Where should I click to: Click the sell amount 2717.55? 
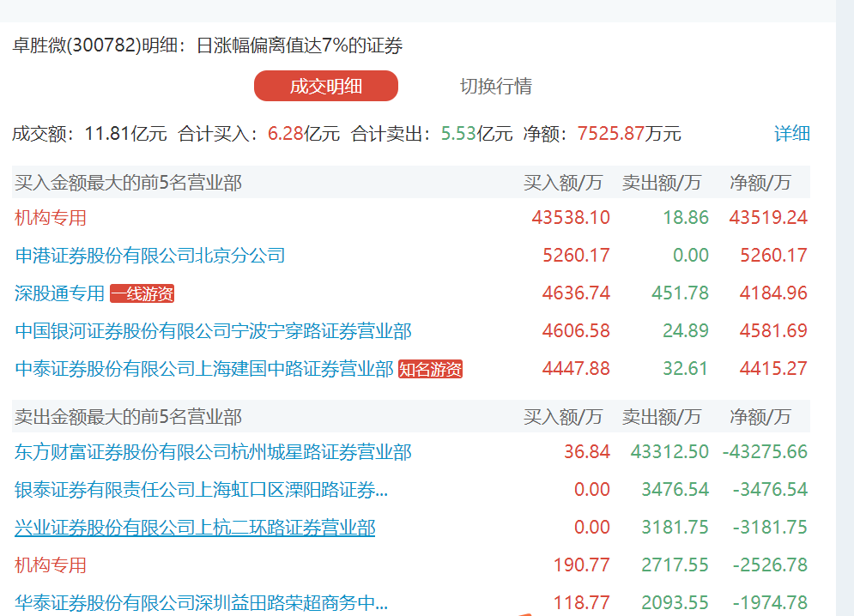click(675, 565)
